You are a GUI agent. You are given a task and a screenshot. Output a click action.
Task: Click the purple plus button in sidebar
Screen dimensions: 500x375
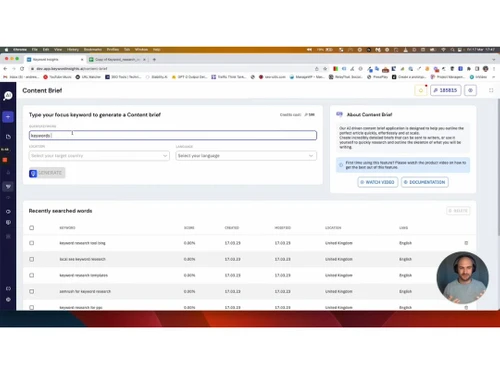tap(8, 117)
